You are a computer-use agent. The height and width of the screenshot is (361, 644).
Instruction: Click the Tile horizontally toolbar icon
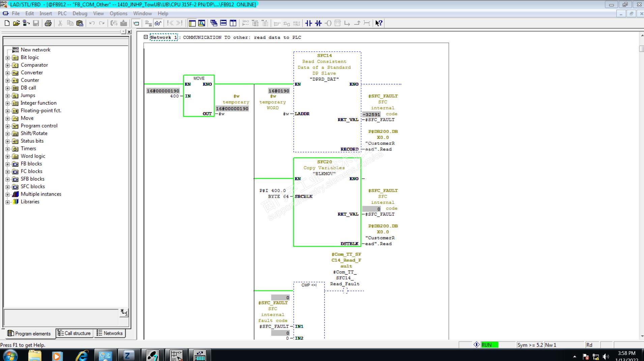(x=223, y=23)
